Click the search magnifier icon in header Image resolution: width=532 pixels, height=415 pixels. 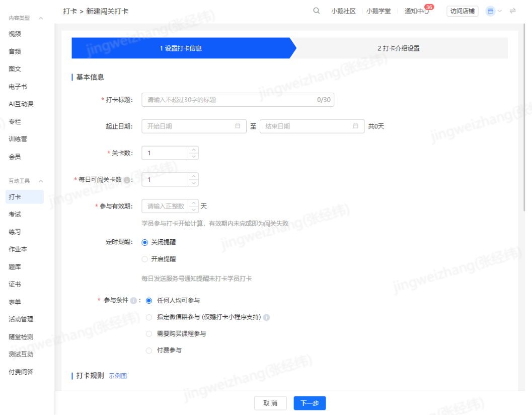pos(316,11)
